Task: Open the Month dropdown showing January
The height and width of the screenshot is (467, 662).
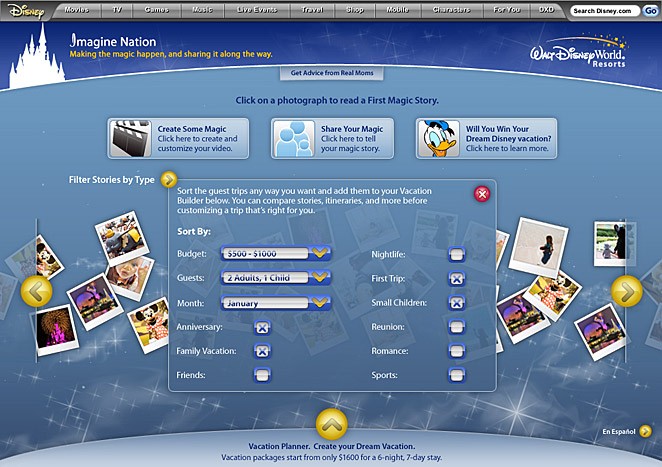Action: tap(276, 303)
